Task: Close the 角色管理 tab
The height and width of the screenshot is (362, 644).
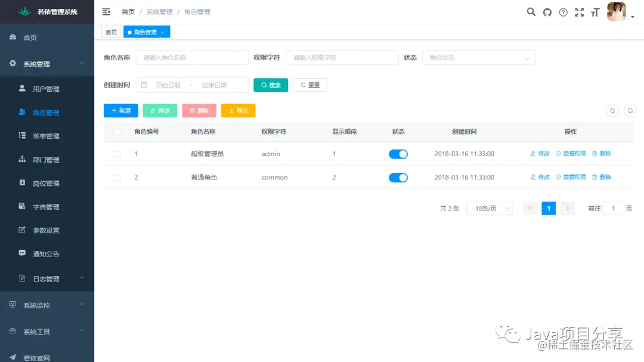Action: [x=162, y=32]
